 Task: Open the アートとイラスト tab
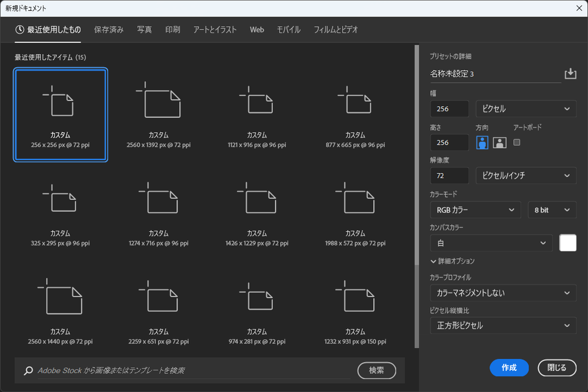215,30
